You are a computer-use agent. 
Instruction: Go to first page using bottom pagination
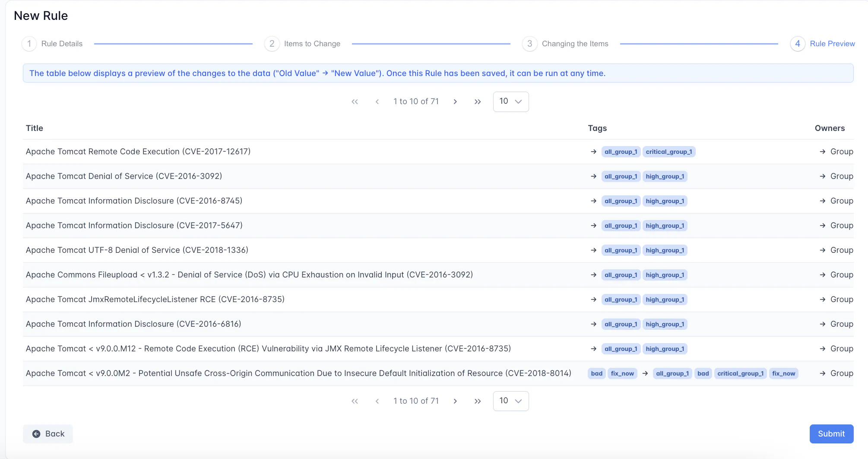pyautogui.click(x=355, y=401)
